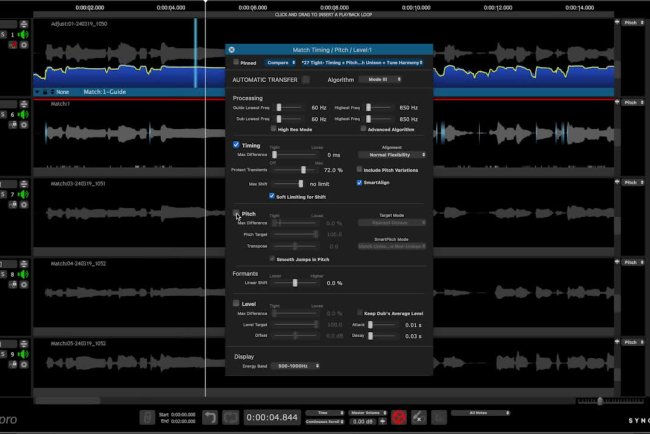The image size is (650, 434).
Task: Click the undo arrow icon in transport bar
Action: (x=210, y=417)
